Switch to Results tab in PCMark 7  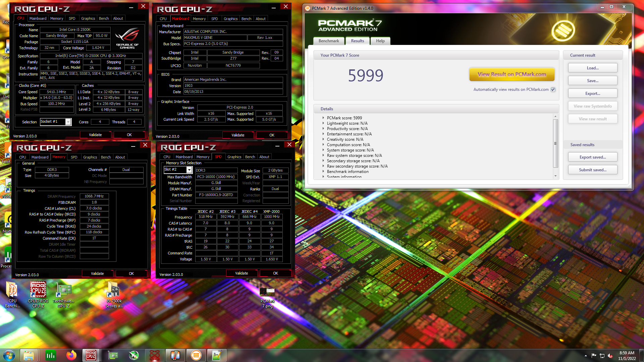[x=358, y=41]
